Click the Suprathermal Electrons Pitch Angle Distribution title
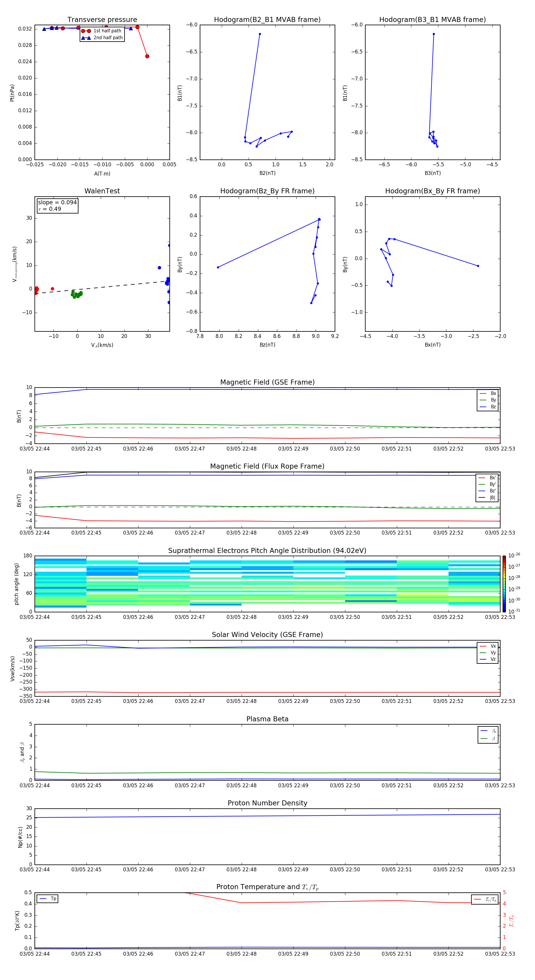The height and width of the screenshot is (980, 535). [267, 551]
